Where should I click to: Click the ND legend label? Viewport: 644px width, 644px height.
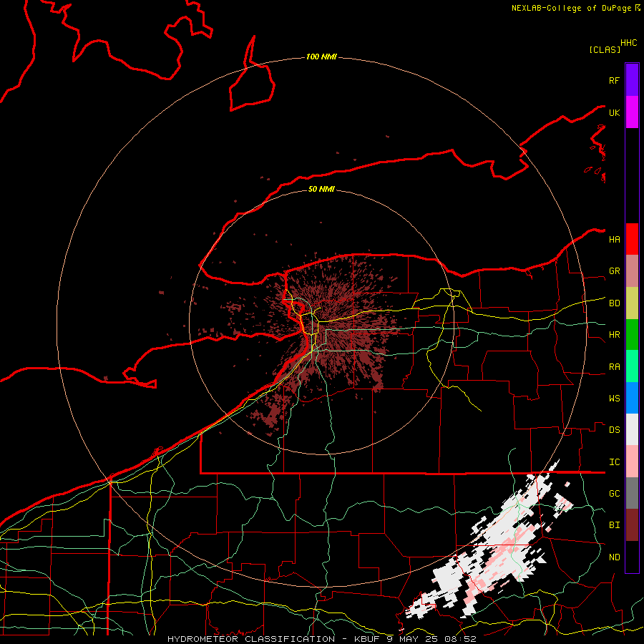(x=615, y=557)
